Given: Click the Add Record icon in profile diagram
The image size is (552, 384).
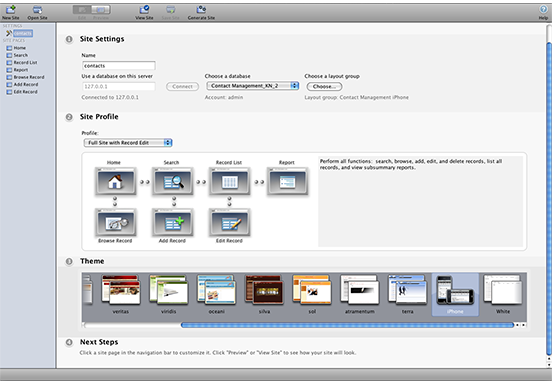Looking at the screenshot, I should [x=172, y=222].
